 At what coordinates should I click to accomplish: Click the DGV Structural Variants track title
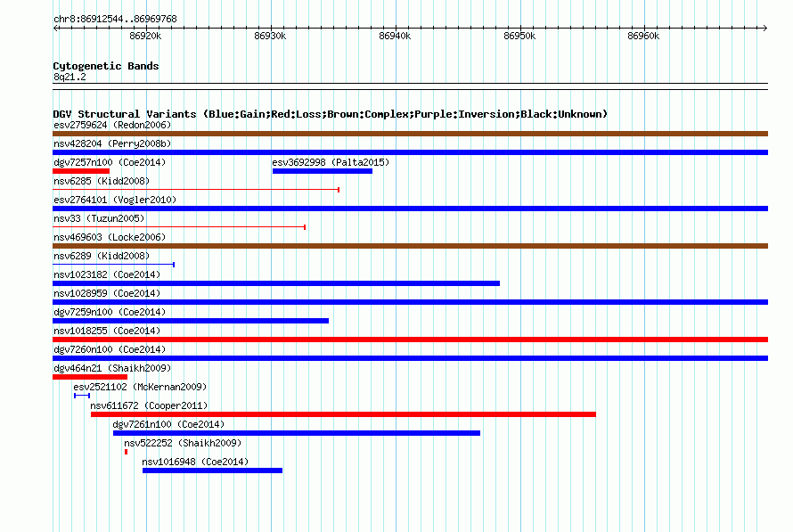pyautogui.click(x=331, y=114)
